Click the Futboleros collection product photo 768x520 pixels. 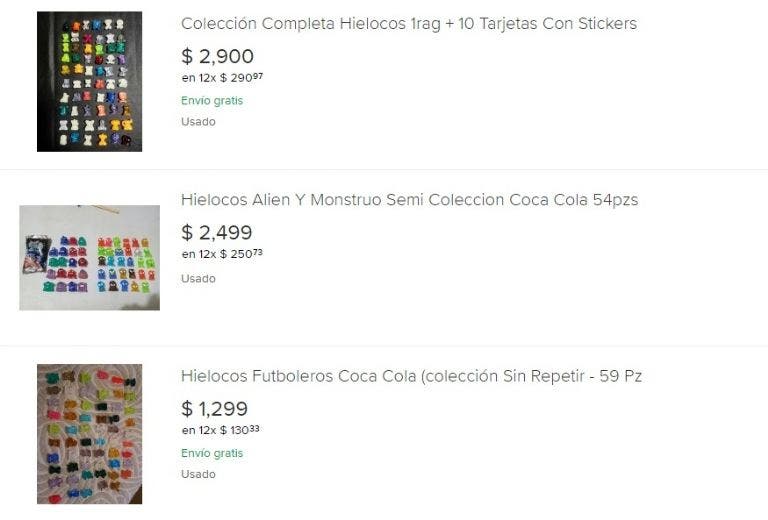pos(89,434)
